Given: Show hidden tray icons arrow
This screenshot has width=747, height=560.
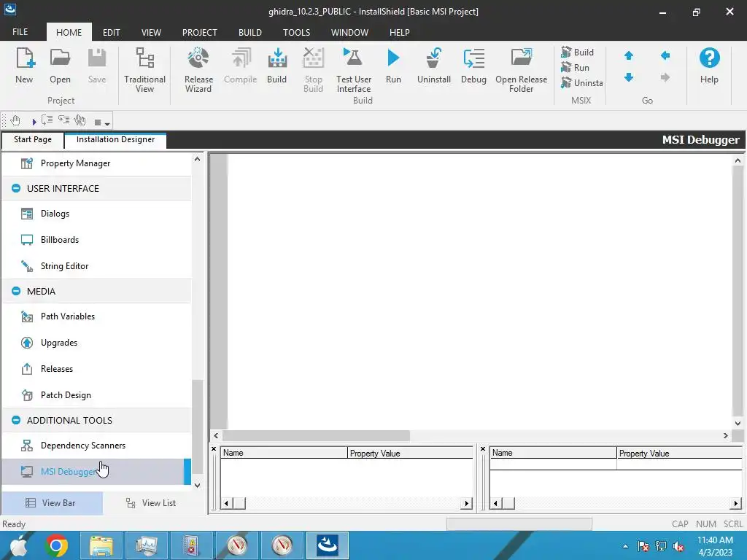Looking at the screenshot, I should [625, 546].
